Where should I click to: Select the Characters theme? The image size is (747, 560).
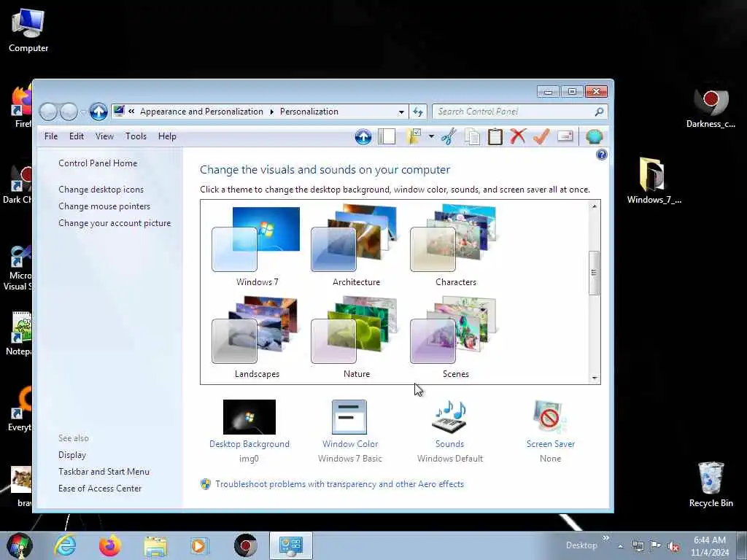[x=455, y=246]
